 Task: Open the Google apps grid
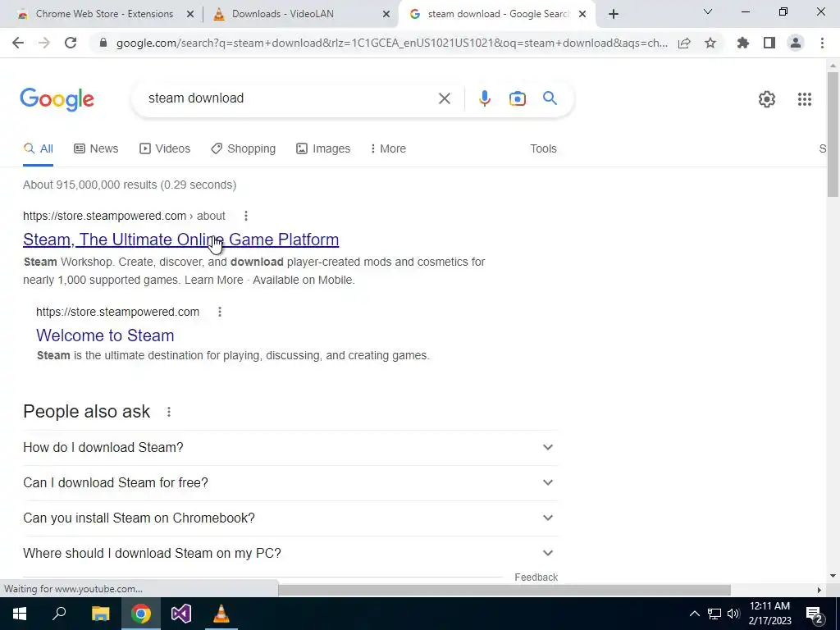coord(804,99)
